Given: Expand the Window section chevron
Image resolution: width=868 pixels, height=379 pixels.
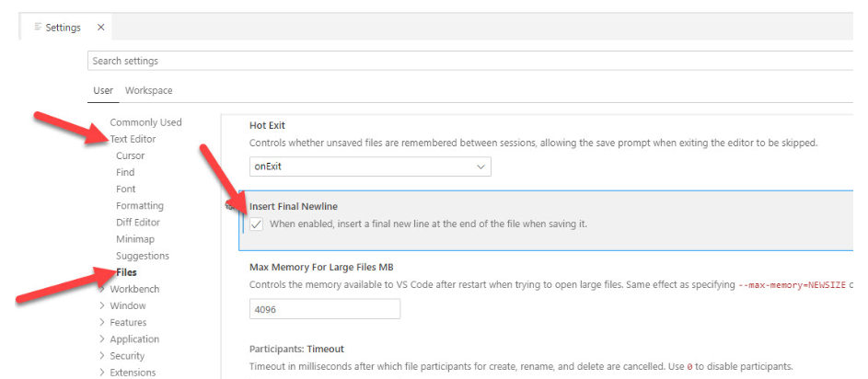Looking at the screenshot, I should [x=102, y=305].
